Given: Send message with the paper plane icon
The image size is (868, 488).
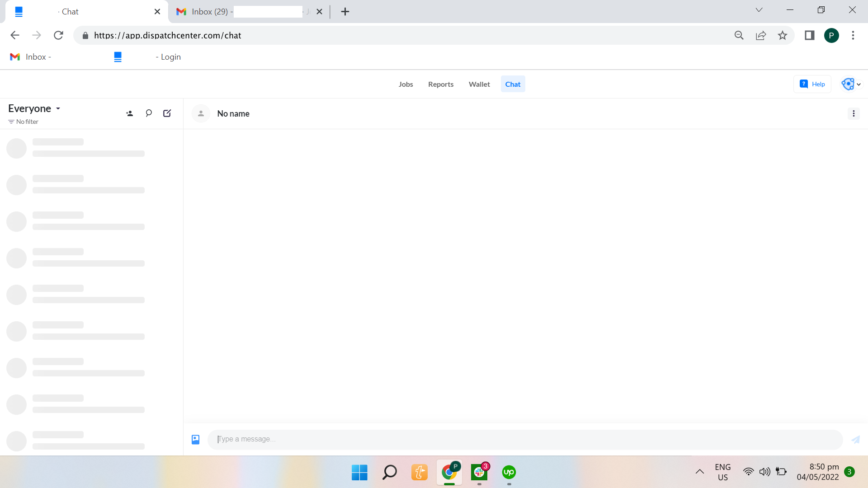Looking at the screenshot, I should 855,439.
